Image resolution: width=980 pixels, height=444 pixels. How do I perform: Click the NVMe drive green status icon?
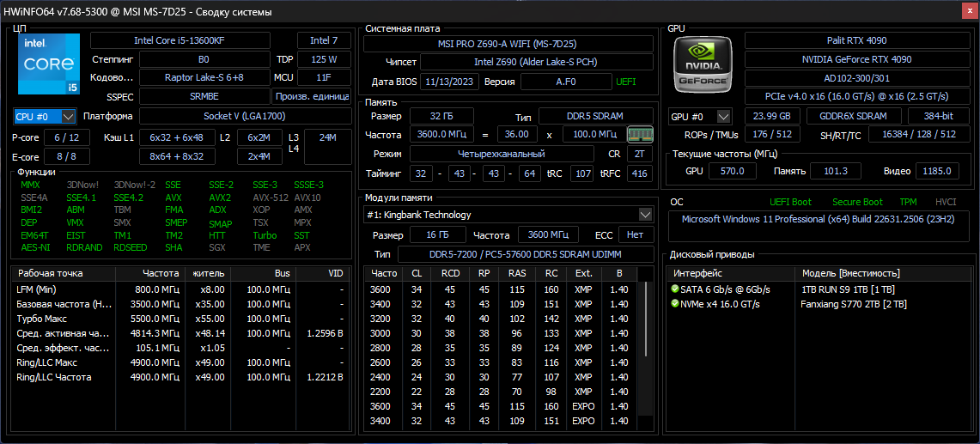(675, 304)
